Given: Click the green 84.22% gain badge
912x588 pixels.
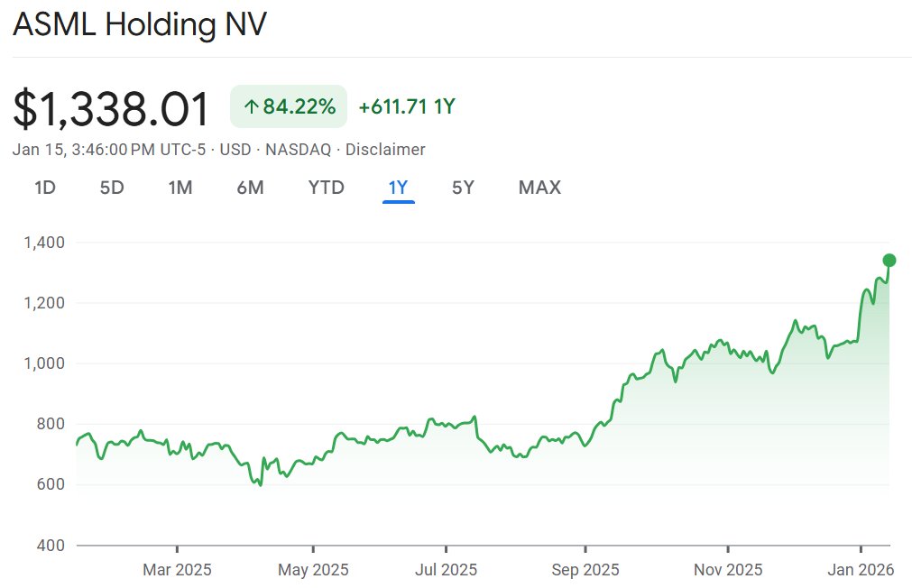Looking at the screenshot, I should 288,106.
